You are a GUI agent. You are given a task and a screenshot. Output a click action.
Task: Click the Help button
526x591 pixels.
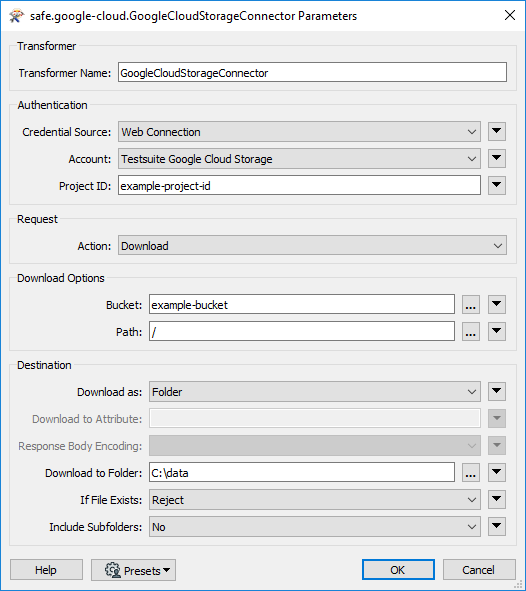pos(46,570)
